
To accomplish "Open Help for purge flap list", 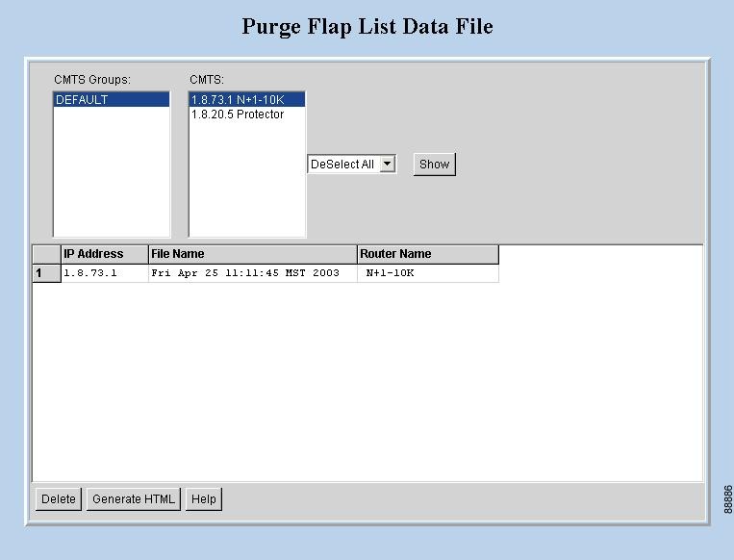I will coord(204,499).
